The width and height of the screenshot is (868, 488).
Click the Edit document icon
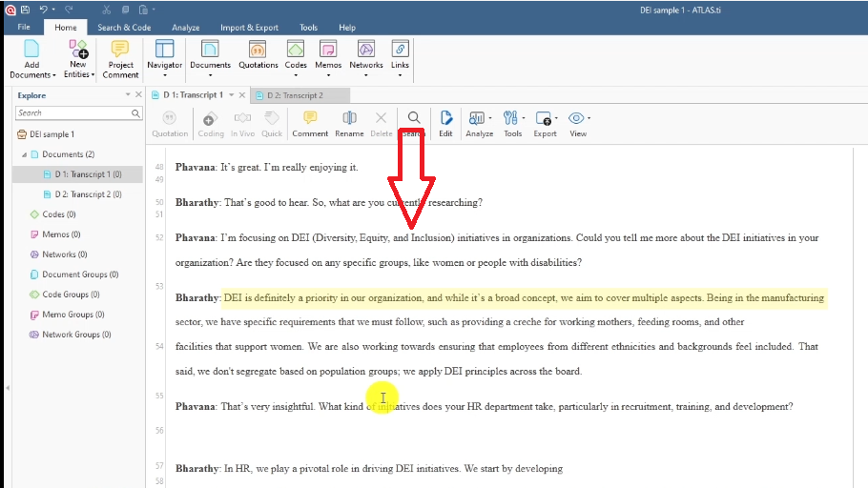[x=446, y=118]
